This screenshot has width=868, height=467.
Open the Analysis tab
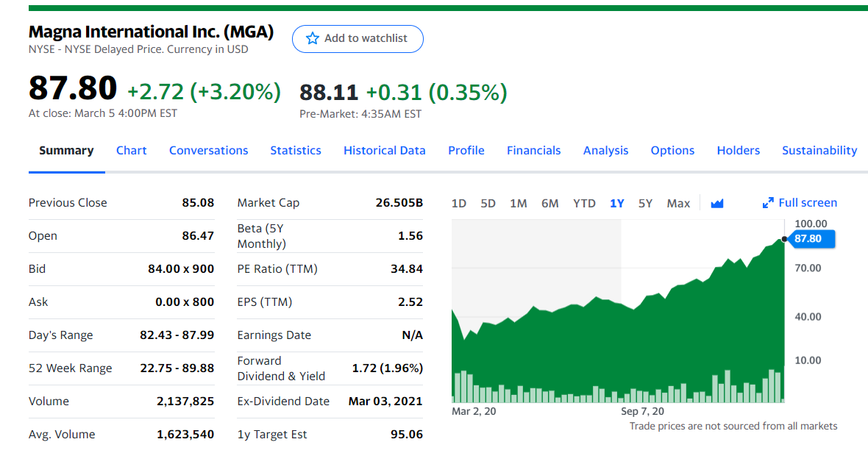tap(605, 151)
